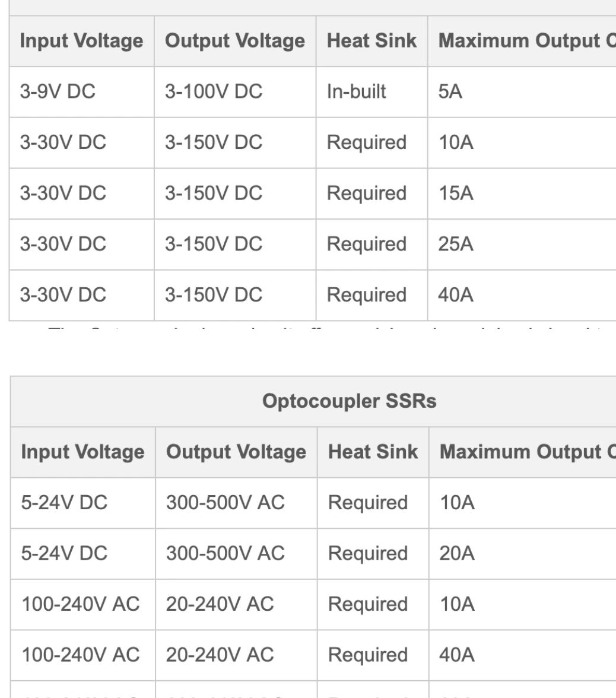Click Heat Sink header in first table
The width and height of the screenshot is (616, 698).
coord(371,41)
